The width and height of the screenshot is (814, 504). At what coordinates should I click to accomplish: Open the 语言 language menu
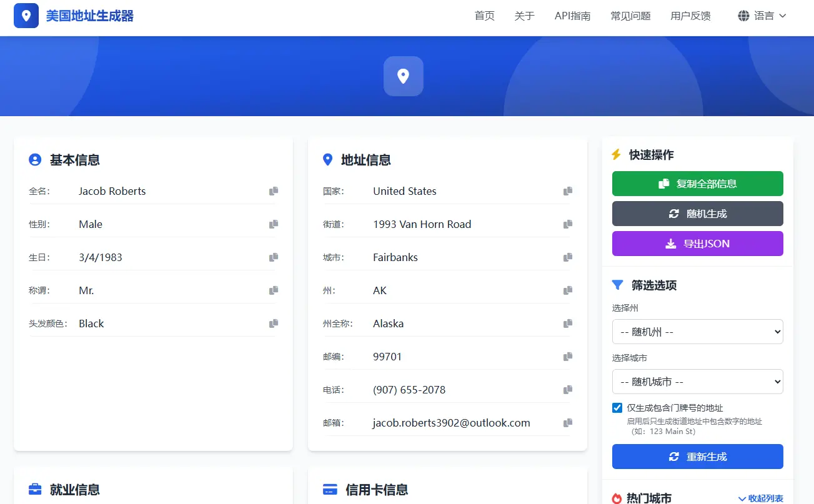click(762, 16)
